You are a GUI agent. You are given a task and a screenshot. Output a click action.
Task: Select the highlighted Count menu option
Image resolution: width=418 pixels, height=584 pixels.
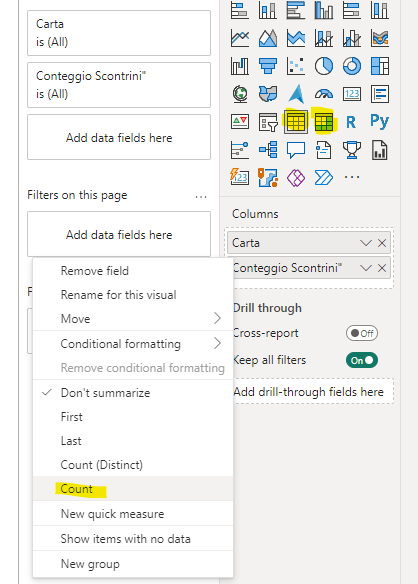pos(133,489)
